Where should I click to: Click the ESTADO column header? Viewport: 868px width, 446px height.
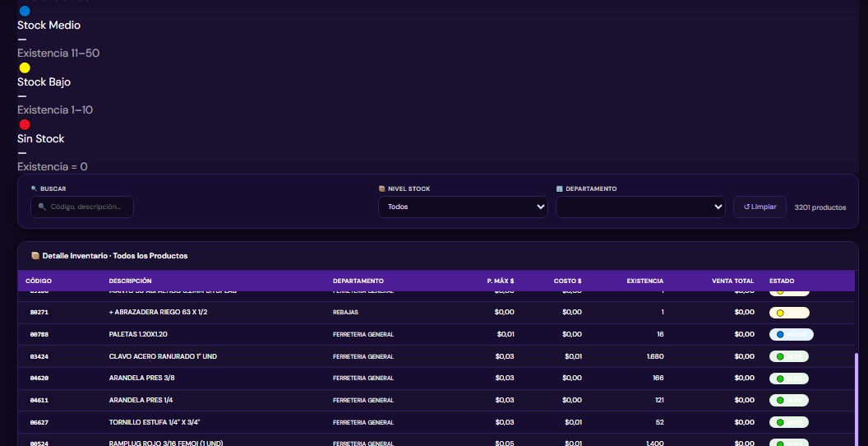coord(782,281)
